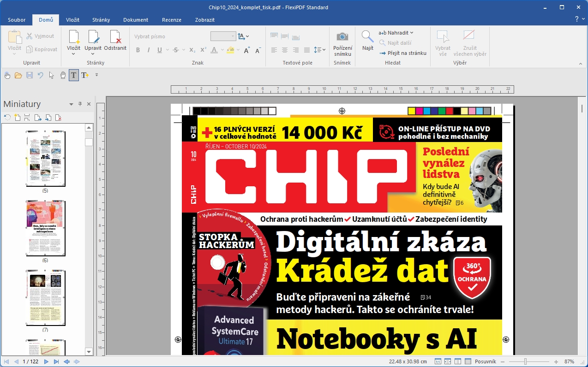588x367 pixels.
Task: Select the hand pan tool
Action: point(63,75)
